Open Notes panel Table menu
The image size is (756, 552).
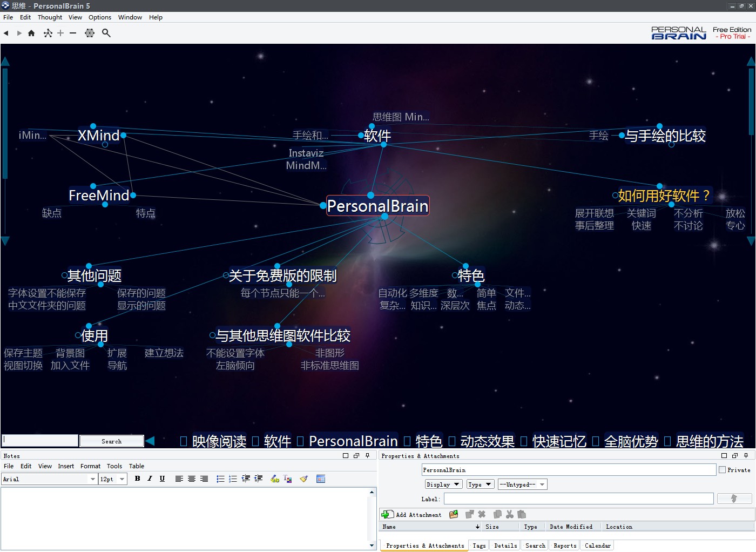[x=137, y=466]
